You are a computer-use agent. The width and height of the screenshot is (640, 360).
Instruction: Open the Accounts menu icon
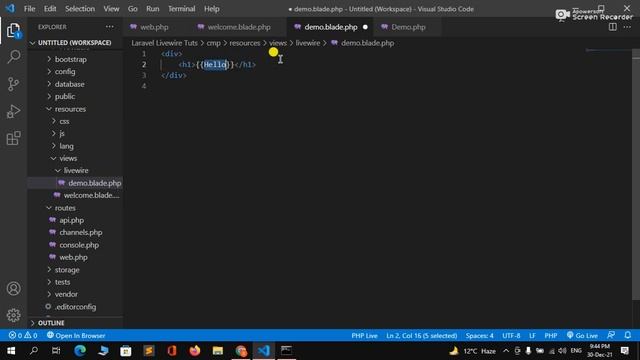(13, 289)
